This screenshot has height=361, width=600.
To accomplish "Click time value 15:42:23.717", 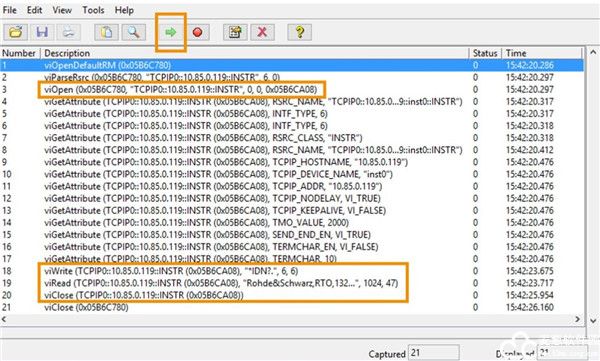I will [530, 283].
